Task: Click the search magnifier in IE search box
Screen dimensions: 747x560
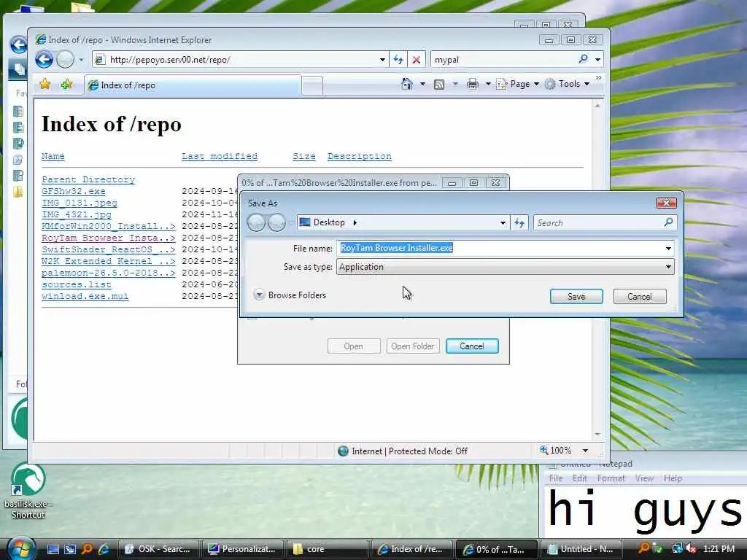Action: [x=583, y=59]
